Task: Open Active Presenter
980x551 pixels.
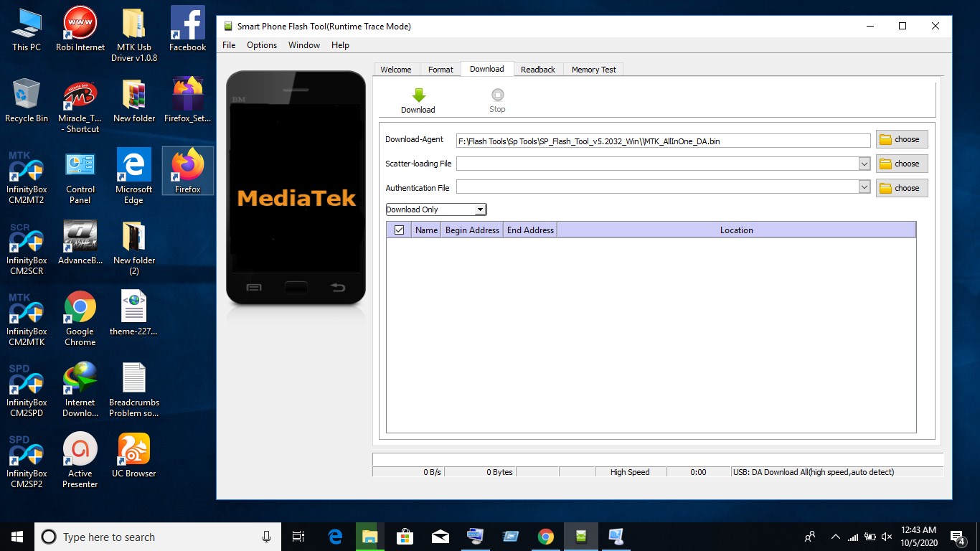Action: 80,454
